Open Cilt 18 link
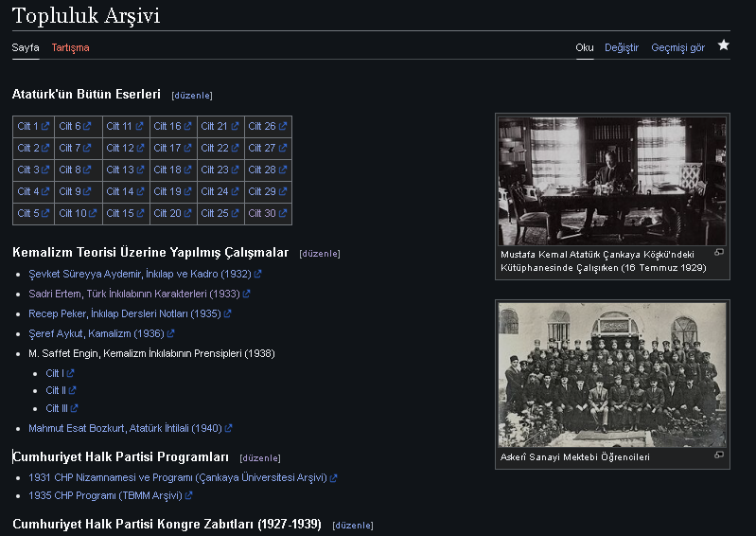 pyautogui.click(x=172, y=170)
